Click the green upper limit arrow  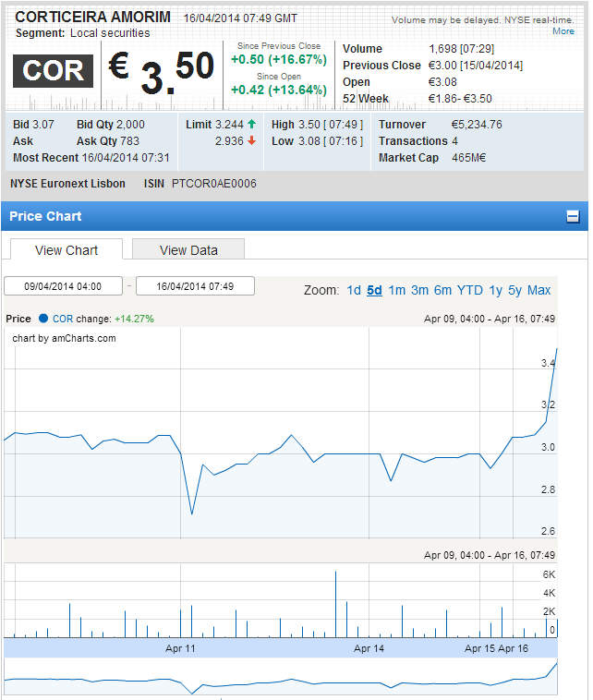point(252,124)
